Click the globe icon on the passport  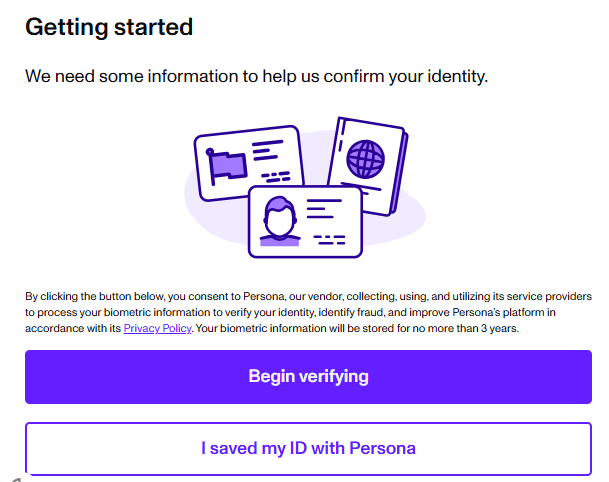click(x=364, y=158)
